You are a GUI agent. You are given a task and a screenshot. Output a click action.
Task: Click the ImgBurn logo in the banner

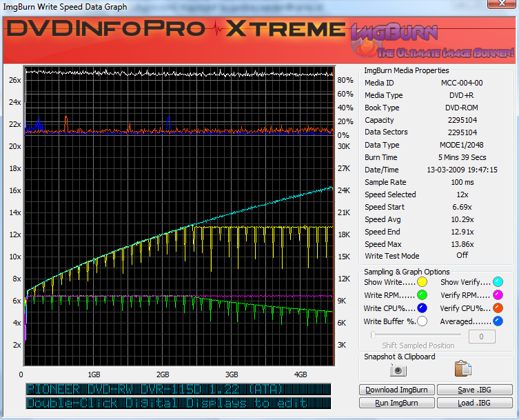coord(432,41)
